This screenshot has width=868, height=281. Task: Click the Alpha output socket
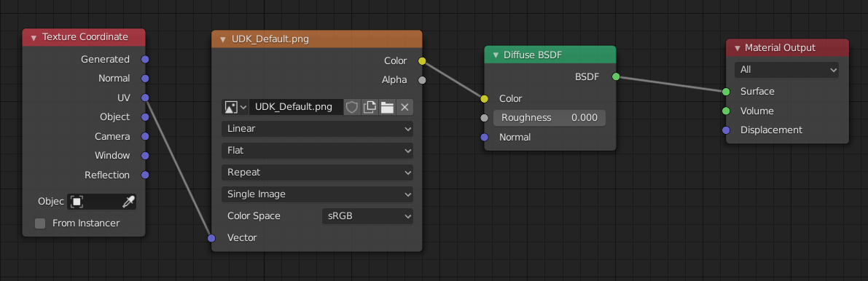coord(422,80)
